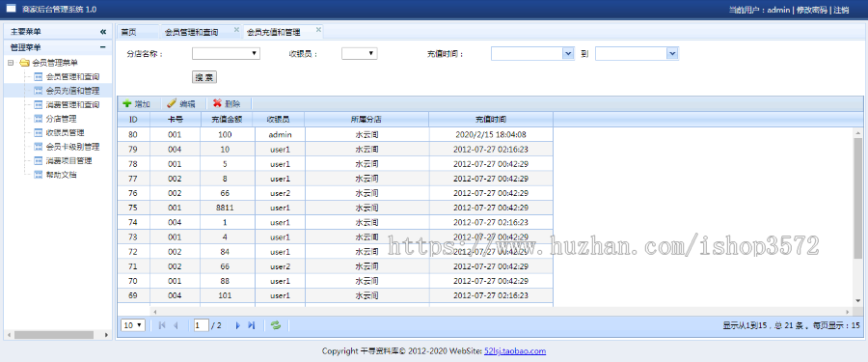Refresh the table with green arrows icon
Screen dimensions: 868x362
coord(276,325)
